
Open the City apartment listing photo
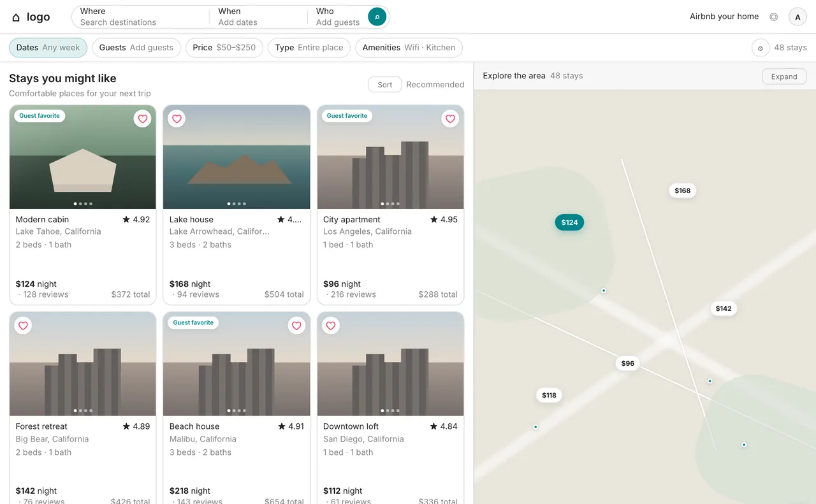point(390,157)
